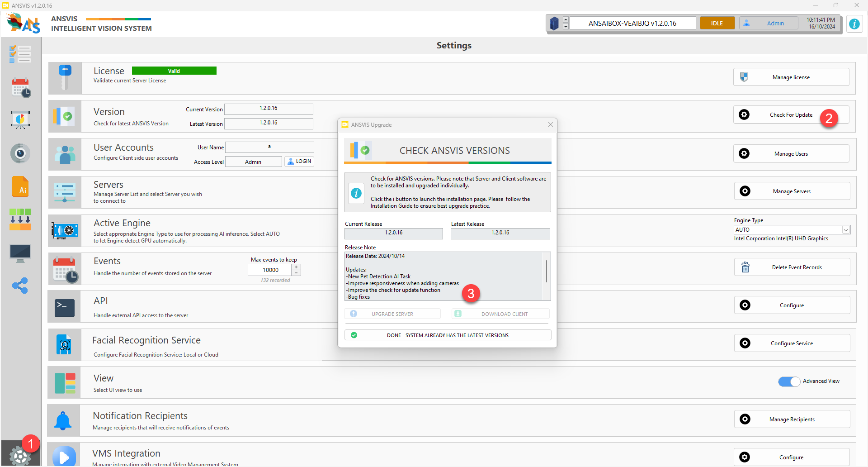Image resolution: width=868 pixels, height=467 pixels.
Task: Click the Manage license button
Action: pos(791,77)
